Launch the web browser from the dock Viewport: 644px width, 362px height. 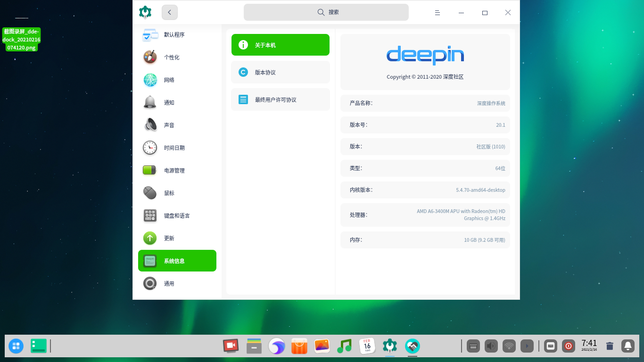(x=277, y=346)
